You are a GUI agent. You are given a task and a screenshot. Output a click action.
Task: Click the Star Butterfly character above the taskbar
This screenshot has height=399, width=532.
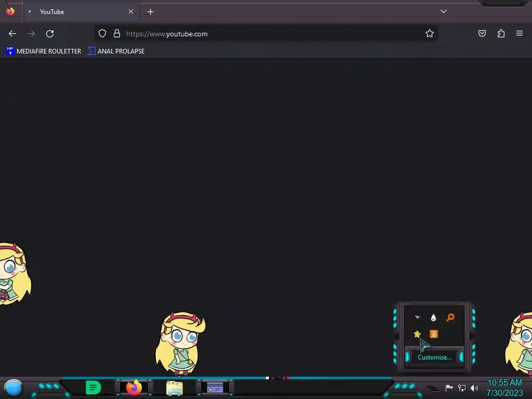[180, 344]
